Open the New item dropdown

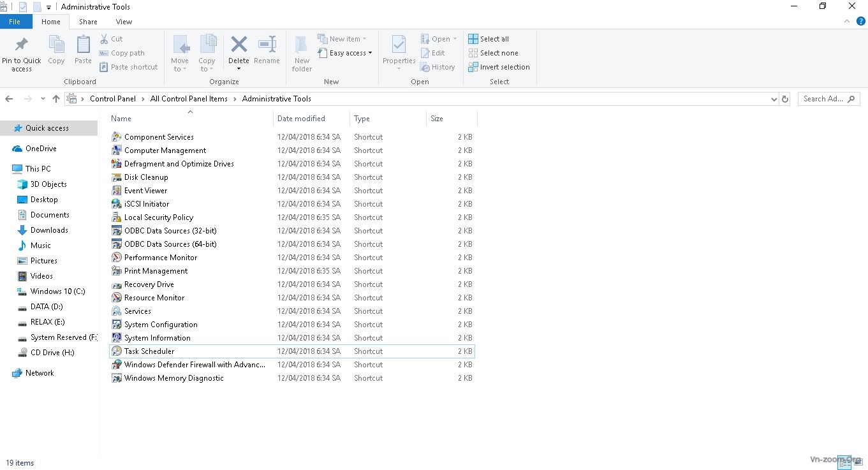pyautogui.click(x=342, y=39)
